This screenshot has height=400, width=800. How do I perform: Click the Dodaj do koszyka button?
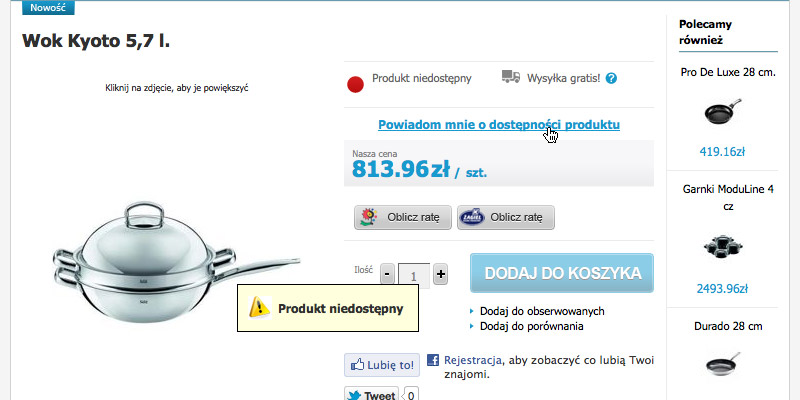(x=562, y=273)
